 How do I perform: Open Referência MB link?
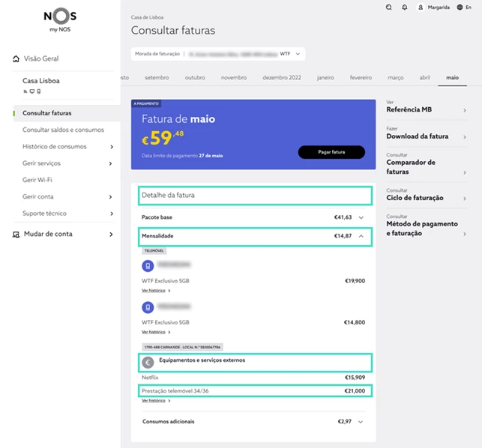click(427, 106)
